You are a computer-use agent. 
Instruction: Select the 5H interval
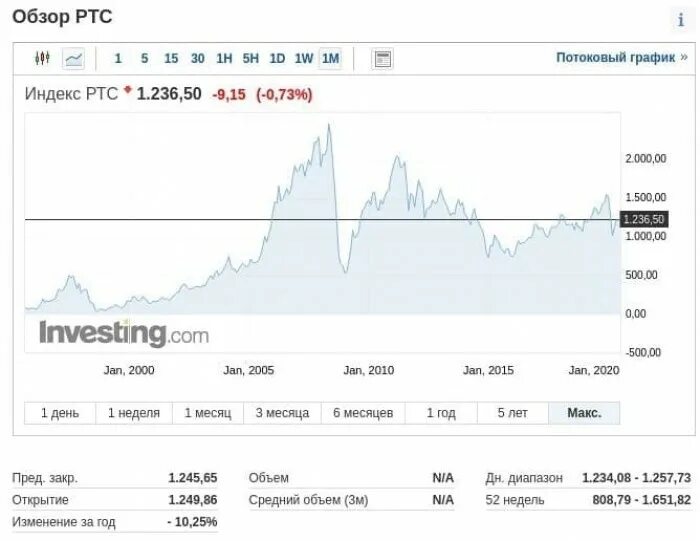tap(251, 58)
